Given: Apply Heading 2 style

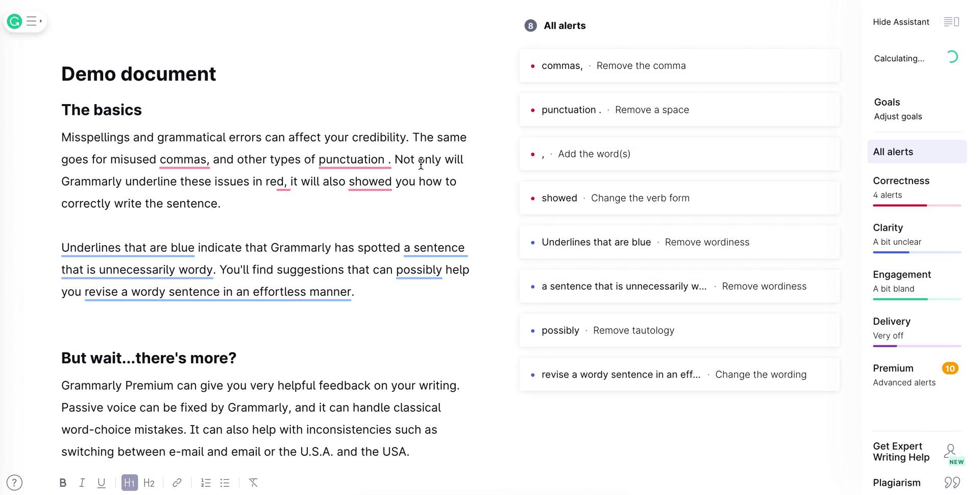Looking at the screenshot, I should [x=149, y=483].
